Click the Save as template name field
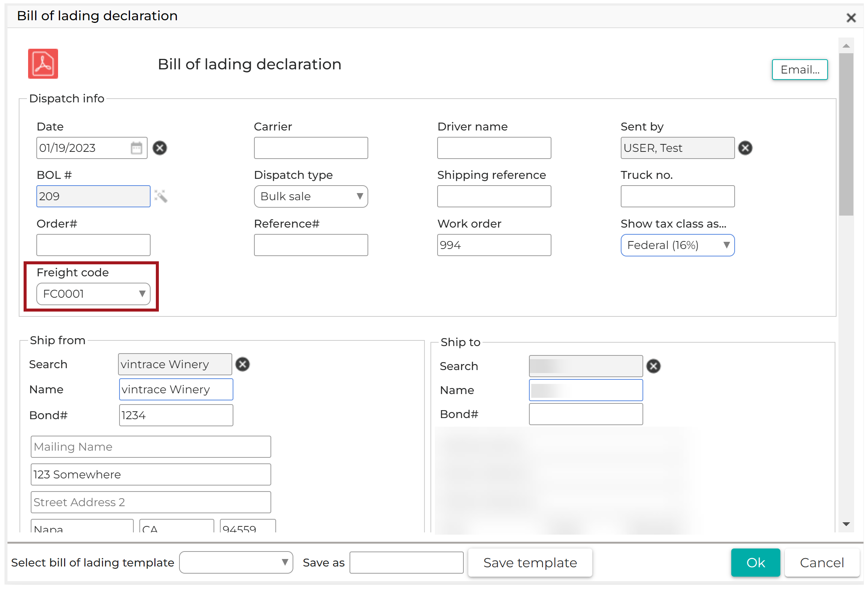 coord(406,562)
